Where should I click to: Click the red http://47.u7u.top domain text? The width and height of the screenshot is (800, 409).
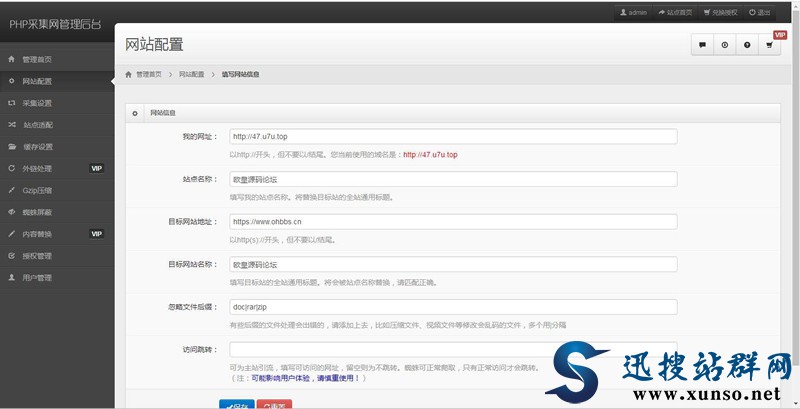click(430, 155)
